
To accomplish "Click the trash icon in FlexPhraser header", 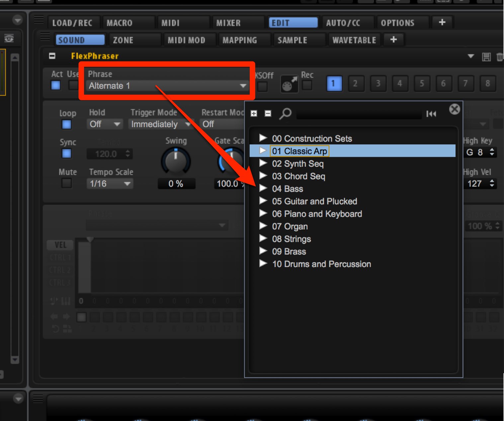I will pos(500,57).
